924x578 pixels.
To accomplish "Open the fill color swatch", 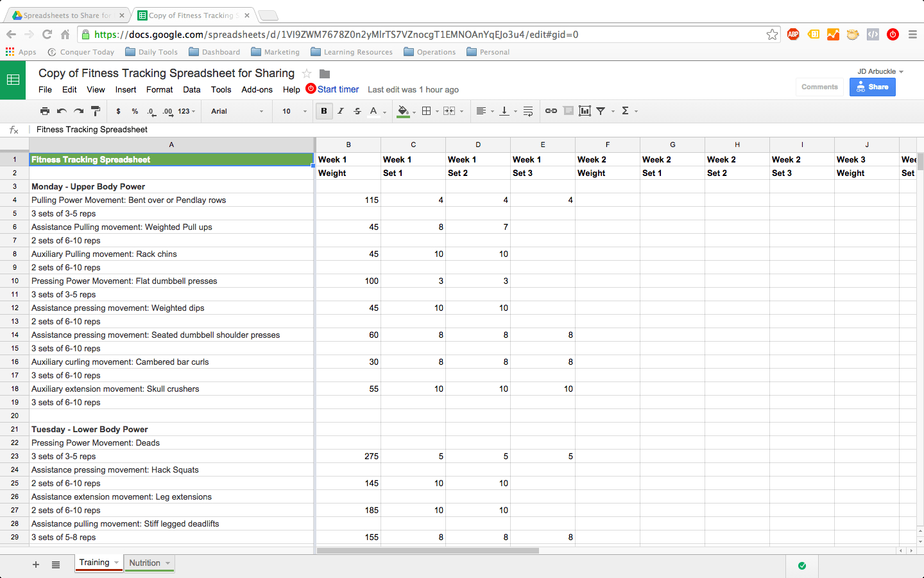I will [403, 111].
